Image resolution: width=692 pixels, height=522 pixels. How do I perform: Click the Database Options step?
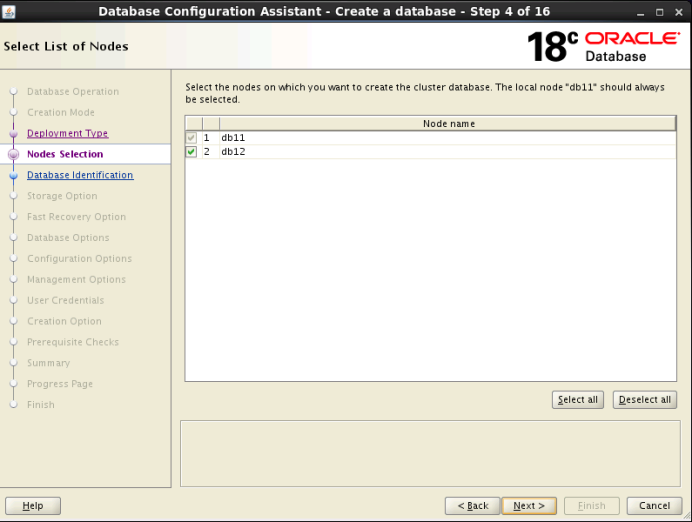(68, 238)
